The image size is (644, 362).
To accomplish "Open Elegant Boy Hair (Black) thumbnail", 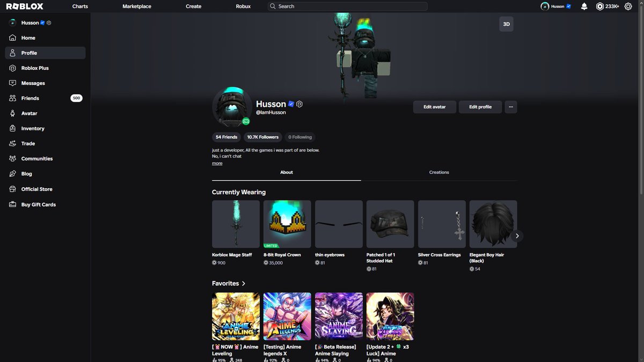I will point(493,224).
